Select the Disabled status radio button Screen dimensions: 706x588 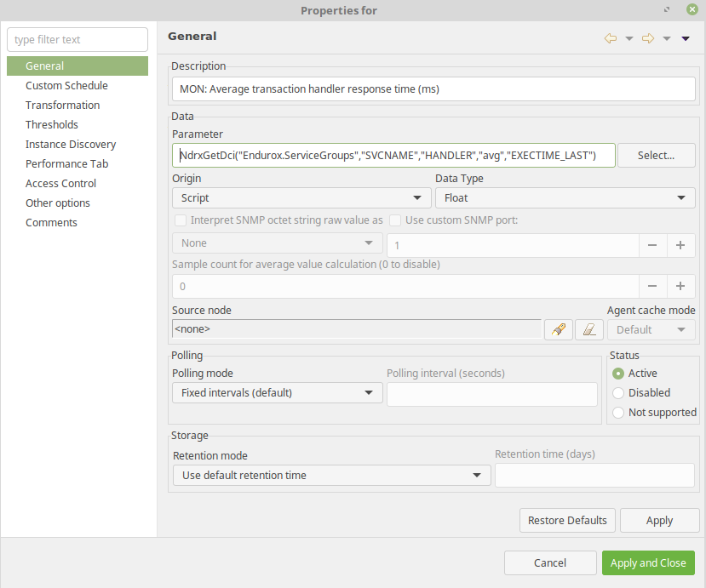click(x=618, y=393)
